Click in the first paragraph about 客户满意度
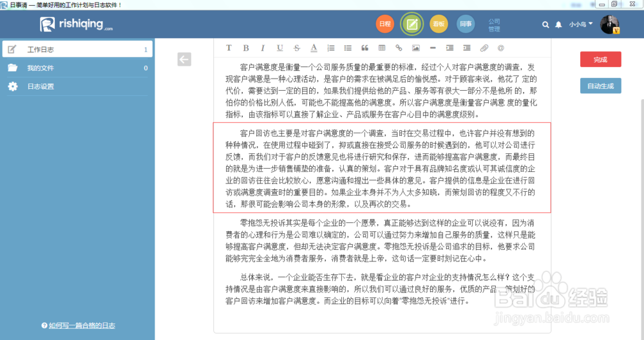 tap(381, 91)
